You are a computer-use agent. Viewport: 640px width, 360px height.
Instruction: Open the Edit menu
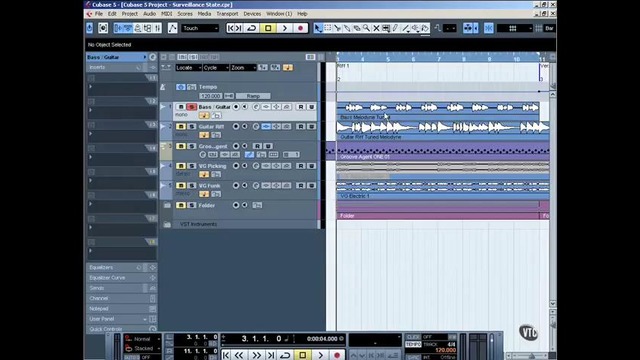tap(112, 14)
